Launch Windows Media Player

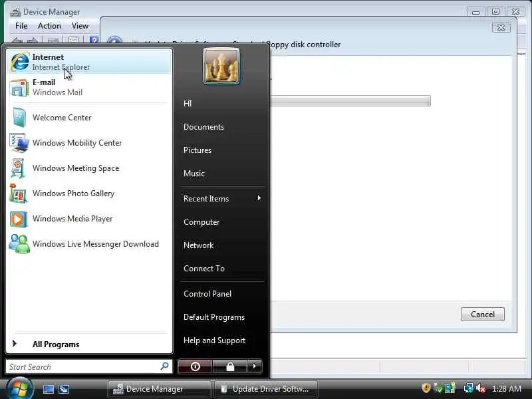[89, 219]
